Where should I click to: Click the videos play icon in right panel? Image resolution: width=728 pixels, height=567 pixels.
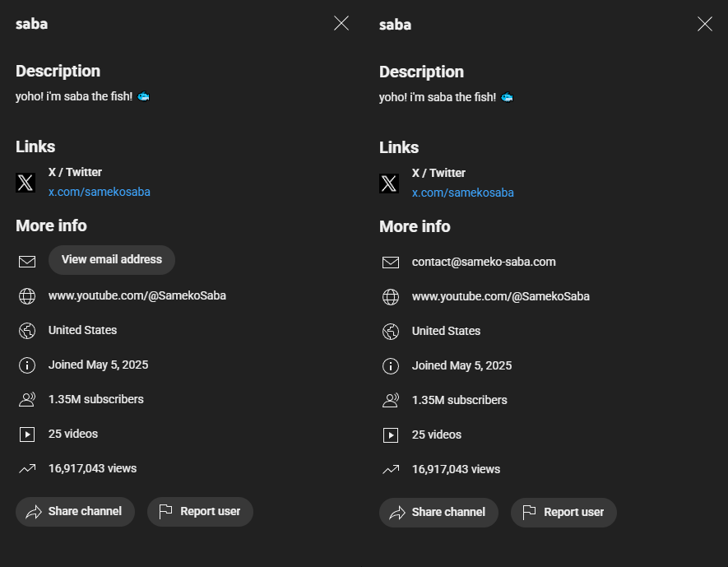[x=391, y=435]
